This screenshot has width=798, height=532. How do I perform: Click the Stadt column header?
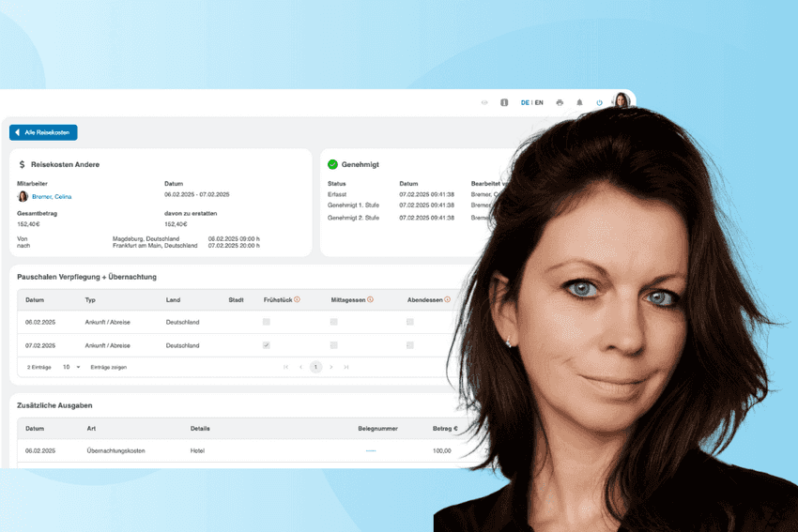pyautogui.click(x=237, y=300)
